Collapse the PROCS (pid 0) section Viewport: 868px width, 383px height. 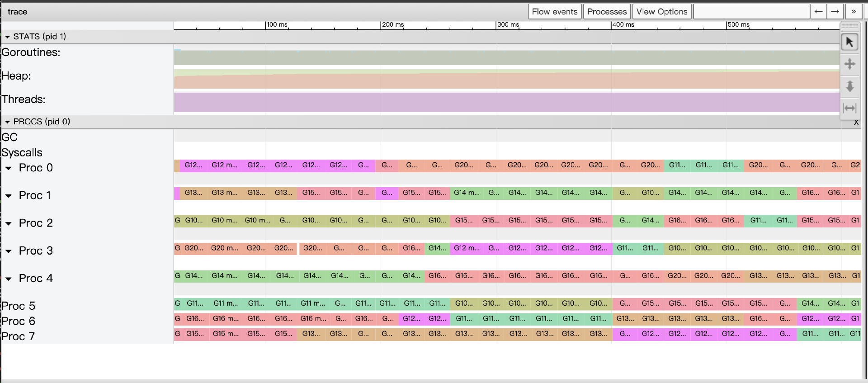coord(7,122)
